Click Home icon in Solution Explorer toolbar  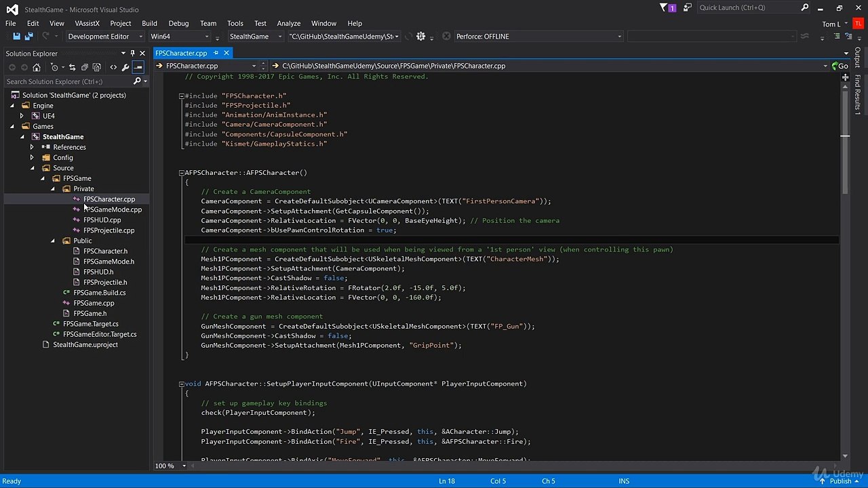pos(37,67)
